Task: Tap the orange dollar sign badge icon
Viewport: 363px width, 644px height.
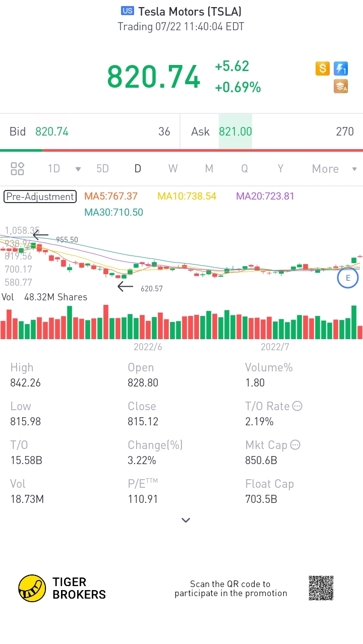Action: click(x=323, y=69)
